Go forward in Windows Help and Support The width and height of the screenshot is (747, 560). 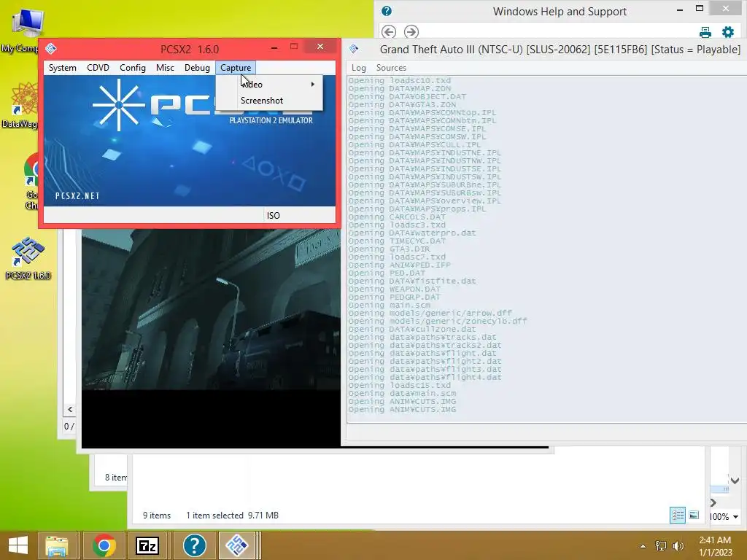[411, 32]
